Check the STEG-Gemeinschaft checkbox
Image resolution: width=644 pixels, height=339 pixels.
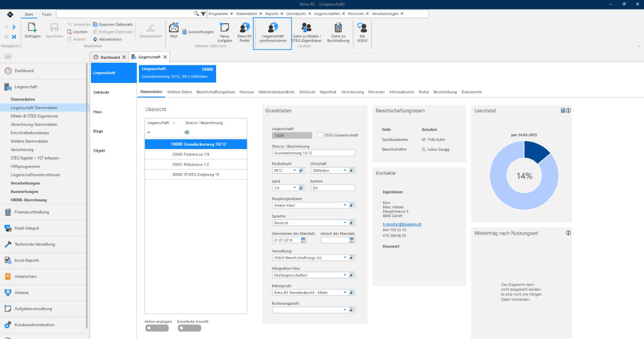tap(320, 135)
